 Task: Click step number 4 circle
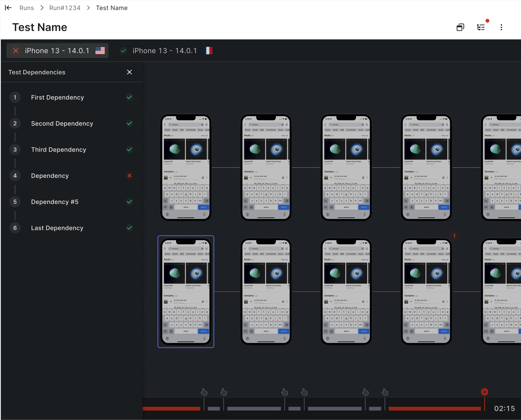15,176
